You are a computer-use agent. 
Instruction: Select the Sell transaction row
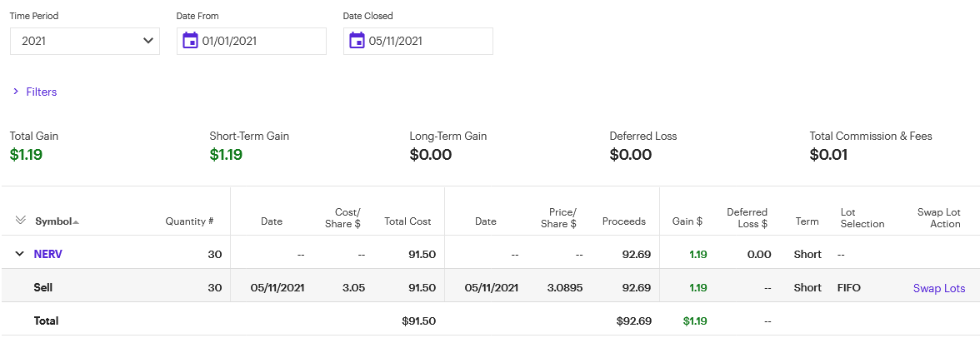(43, 288)
